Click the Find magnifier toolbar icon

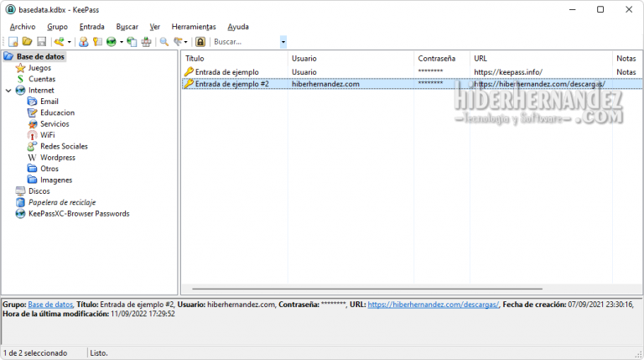(x=164, y=41)
